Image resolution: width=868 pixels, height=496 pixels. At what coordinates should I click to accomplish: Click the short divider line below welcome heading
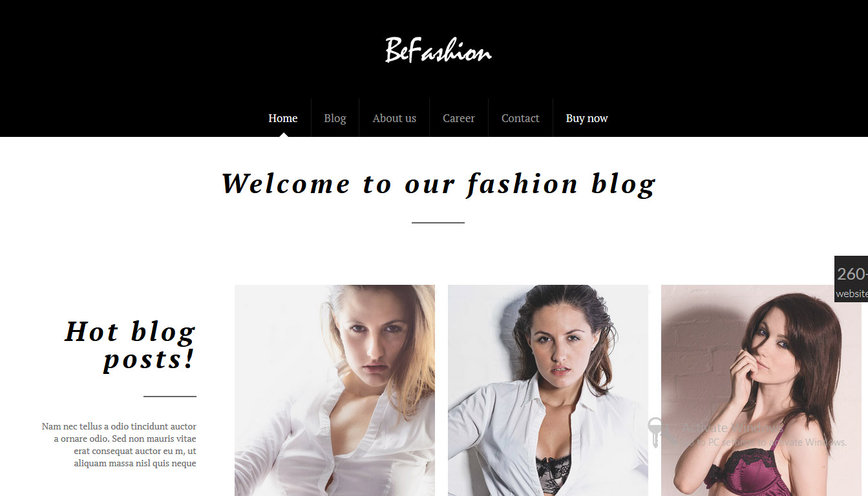(x=438, y=223)
